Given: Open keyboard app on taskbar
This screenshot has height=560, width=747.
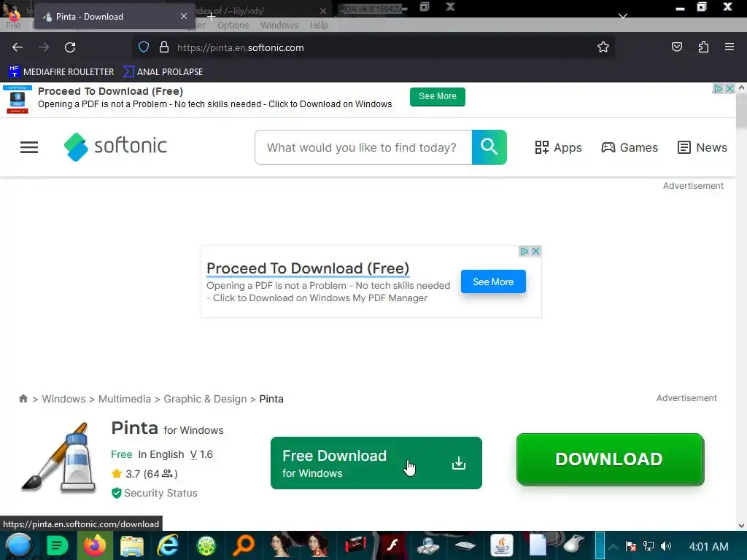Looking at the screenshot, I should pyautogui.click(x=465, y=545).
